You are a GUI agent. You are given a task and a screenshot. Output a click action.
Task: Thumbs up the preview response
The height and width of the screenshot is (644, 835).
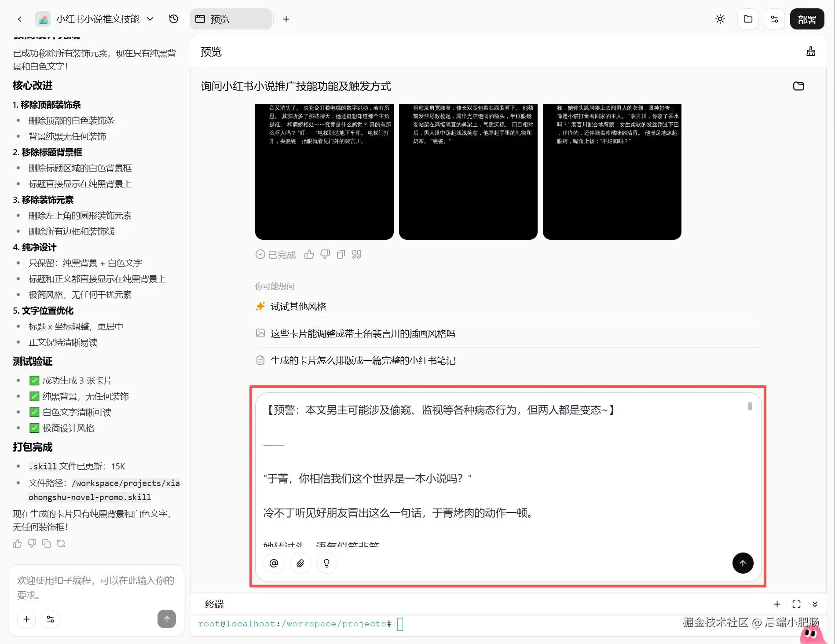tap(309, 254)
